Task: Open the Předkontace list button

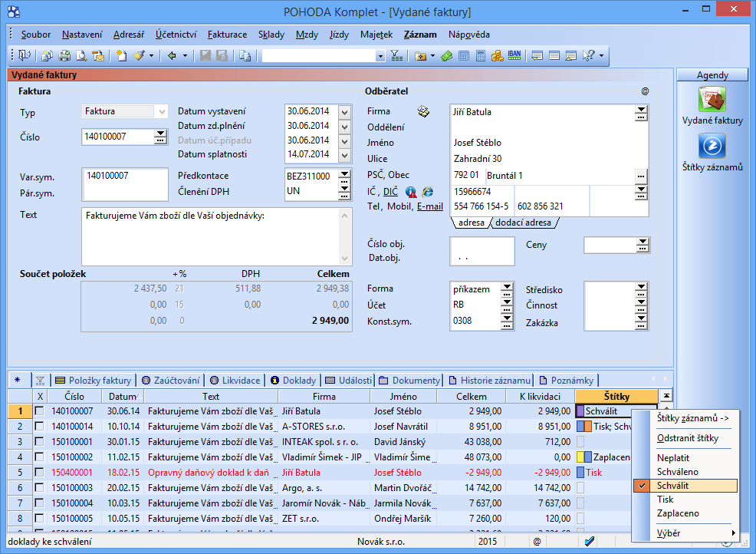Action: point(344,176)
